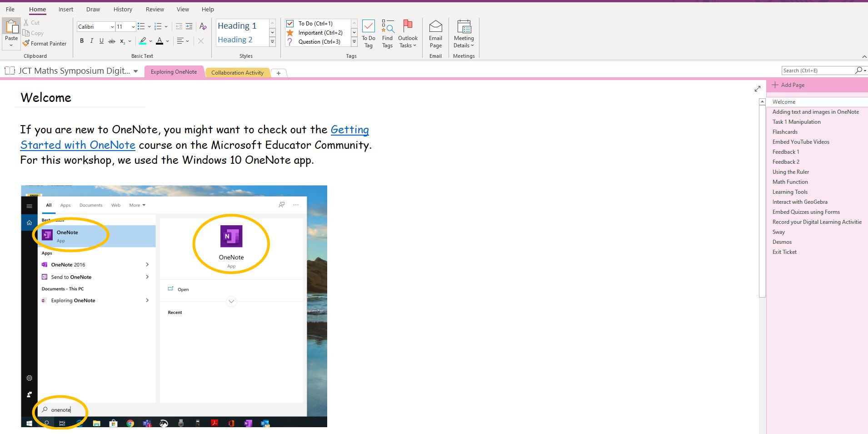The width and height of the screenshot is (868, 434).
Task: Click the Paste clipboard icon
Action: (11, 27)
